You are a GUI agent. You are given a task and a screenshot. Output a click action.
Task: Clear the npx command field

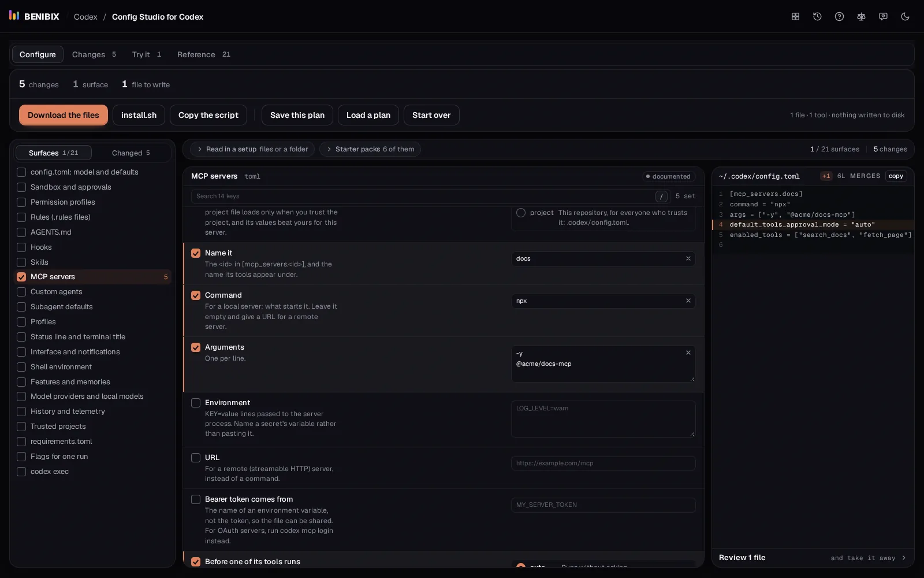coord(688,301)
